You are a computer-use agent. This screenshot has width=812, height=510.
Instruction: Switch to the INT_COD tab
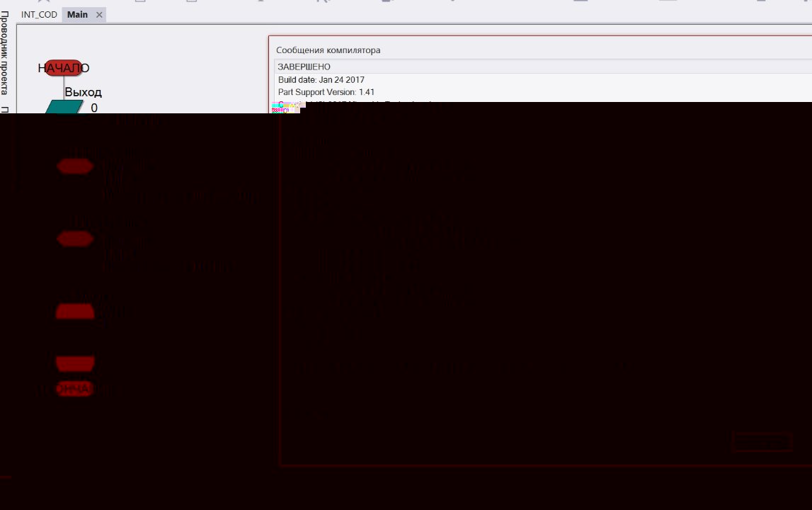(x=39, y=14)
